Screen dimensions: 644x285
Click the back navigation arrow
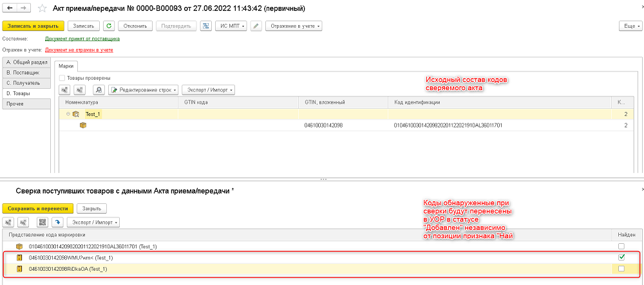(x=10, y=8)
